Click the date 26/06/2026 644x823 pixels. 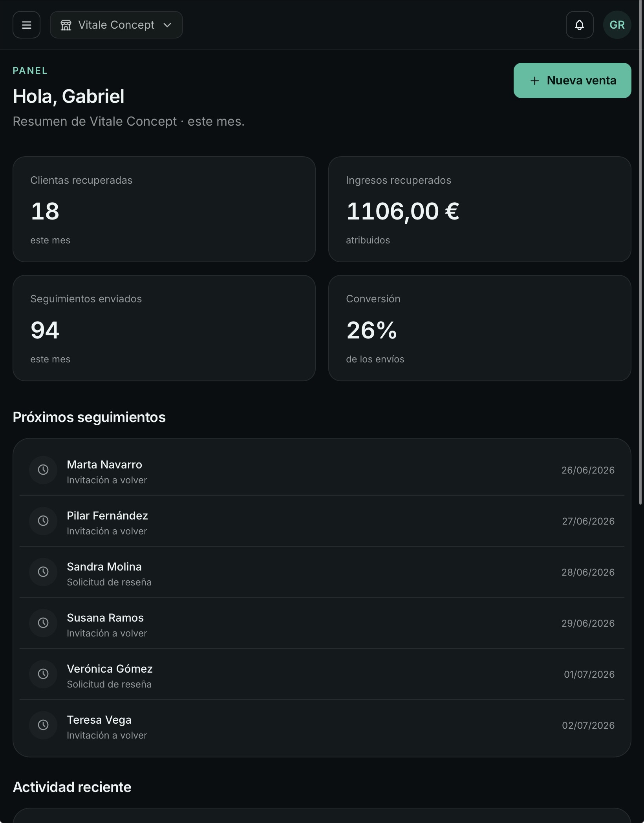588,470
